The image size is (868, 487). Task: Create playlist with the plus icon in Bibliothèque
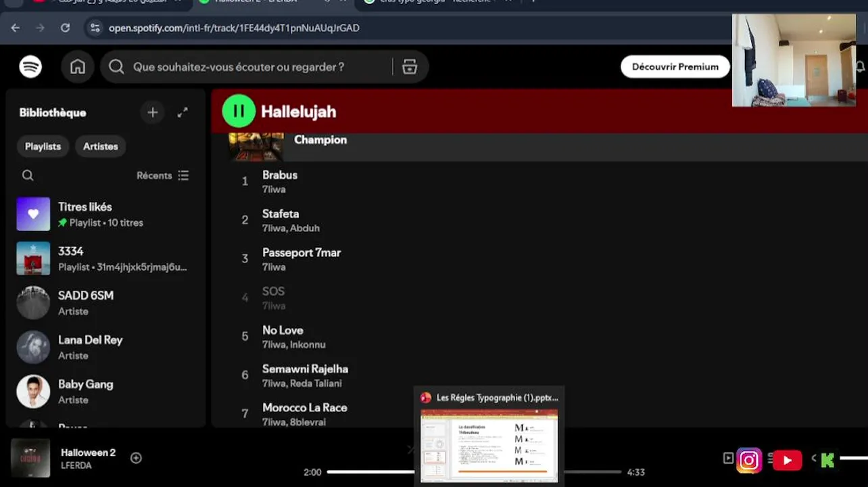coord(153,113)
